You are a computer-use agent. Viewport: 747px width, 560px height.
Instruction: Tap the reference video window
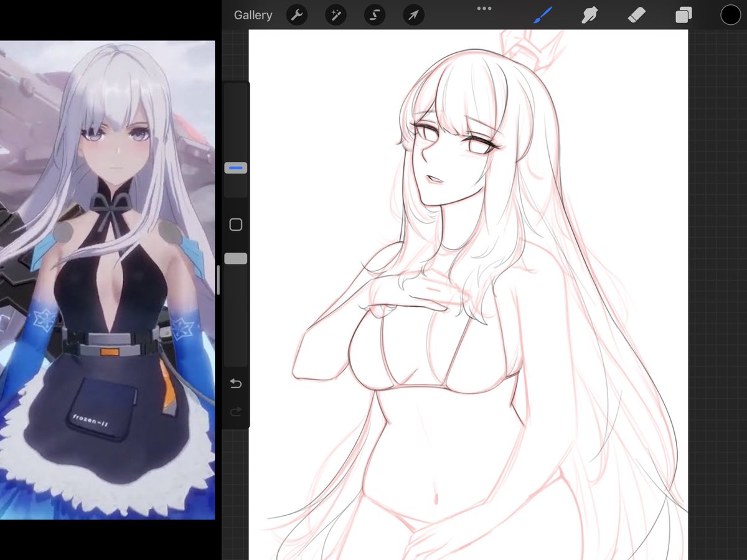point(107,280)
